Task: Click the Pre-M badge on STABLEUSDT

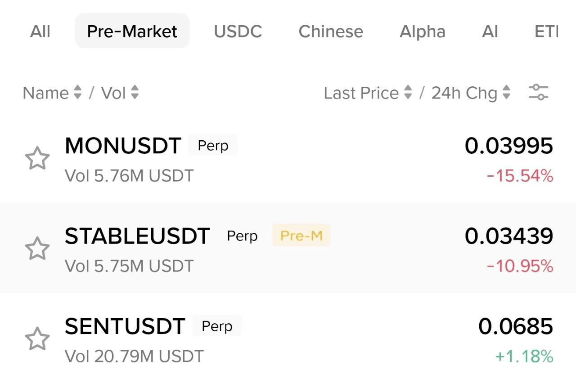Action: (x=301, y=236)
